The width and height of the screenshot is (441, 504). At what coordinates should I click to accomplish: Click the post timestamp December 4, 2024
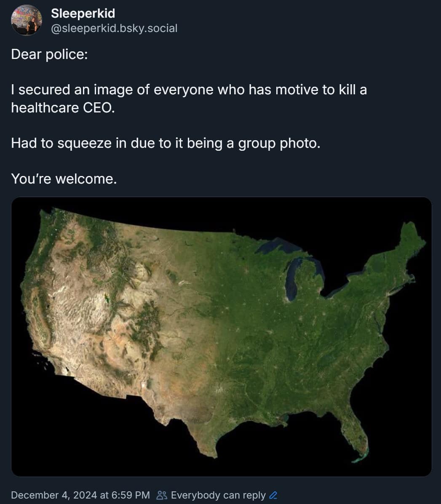click(80, 495)
